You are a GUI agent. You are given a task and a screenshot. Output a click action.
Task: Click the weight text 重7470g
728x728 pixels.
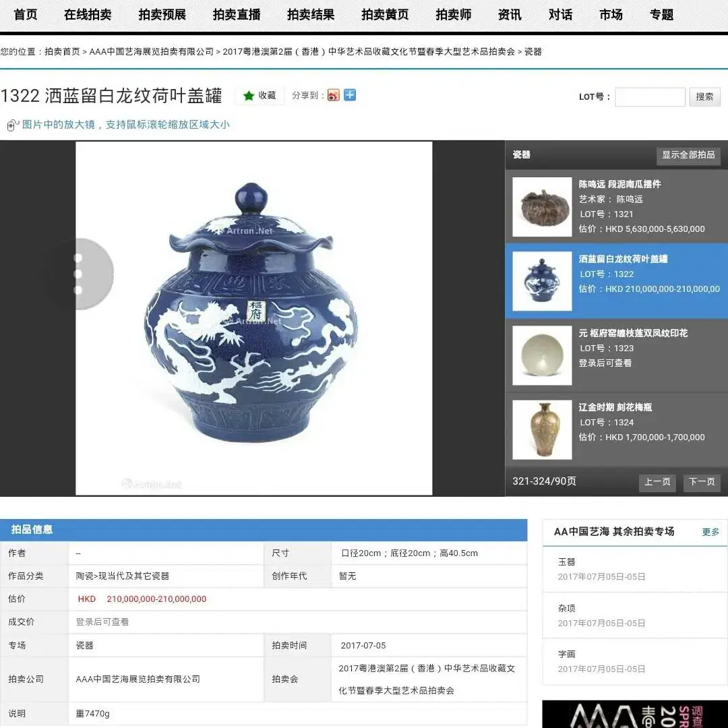tap(92, 714)
